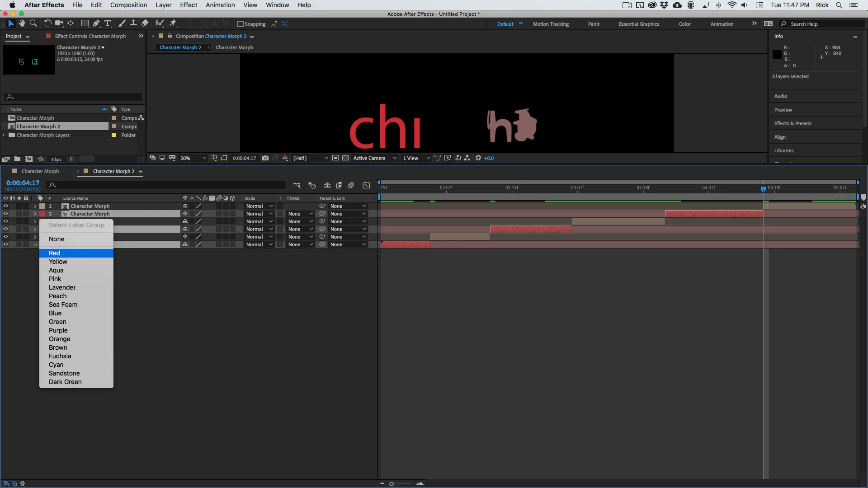Switch to Motion Tracking workspace

pyautogui.click(x=551, y=24)
